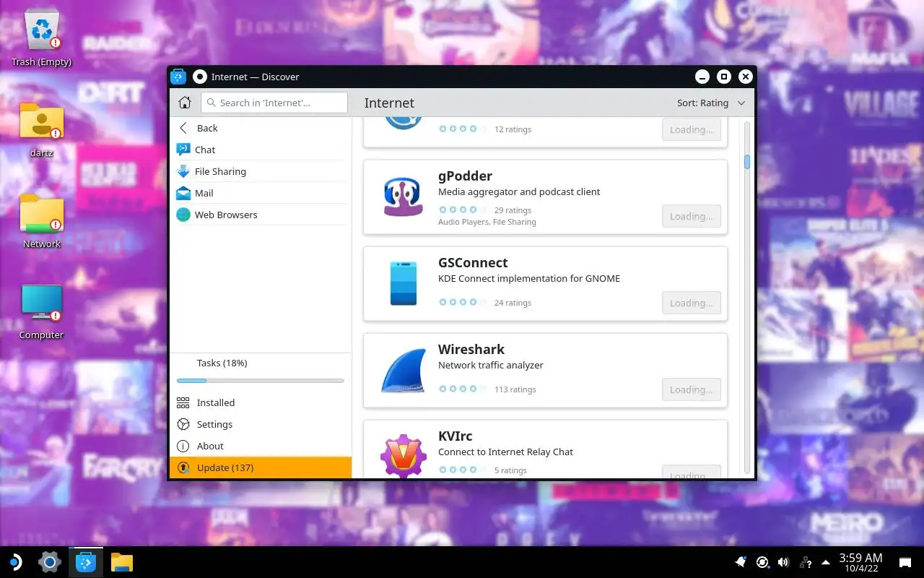This screenshot has width=924, height=578.
Task: Open the About page
Action: tap(261, 446)
